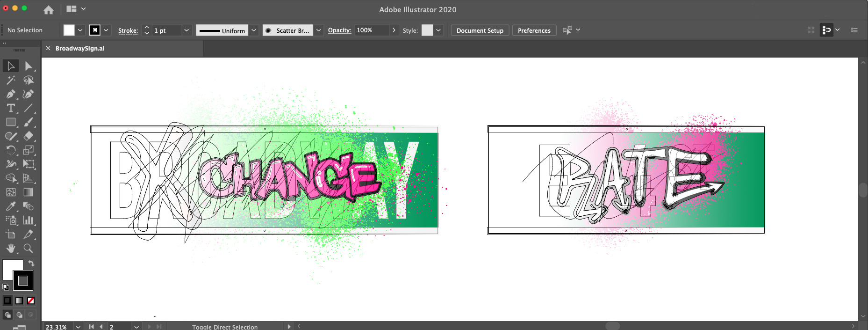
Task: Swap fill and stroke colors
Action: click(x=31, y=264)
